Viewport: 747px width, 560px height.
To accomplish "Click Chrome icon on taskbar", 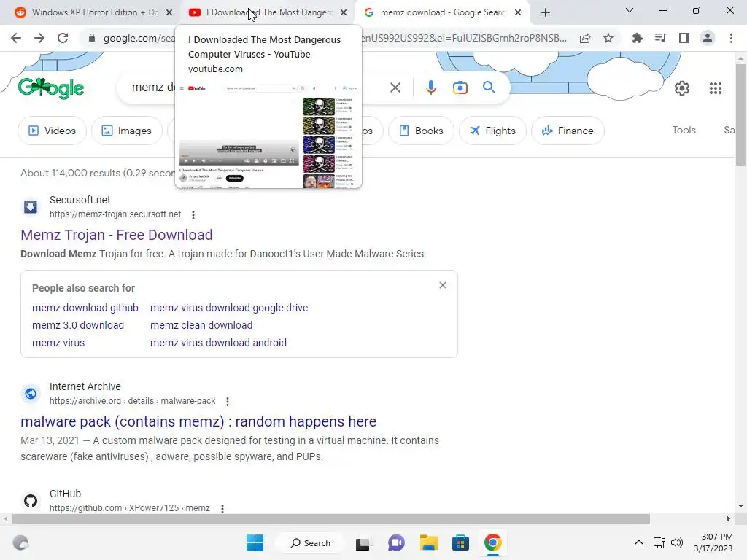I will [x=493, y=542].
